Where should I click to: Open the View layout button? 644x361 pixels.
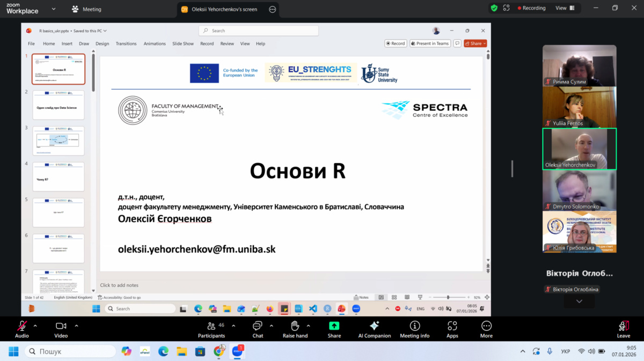565,8
